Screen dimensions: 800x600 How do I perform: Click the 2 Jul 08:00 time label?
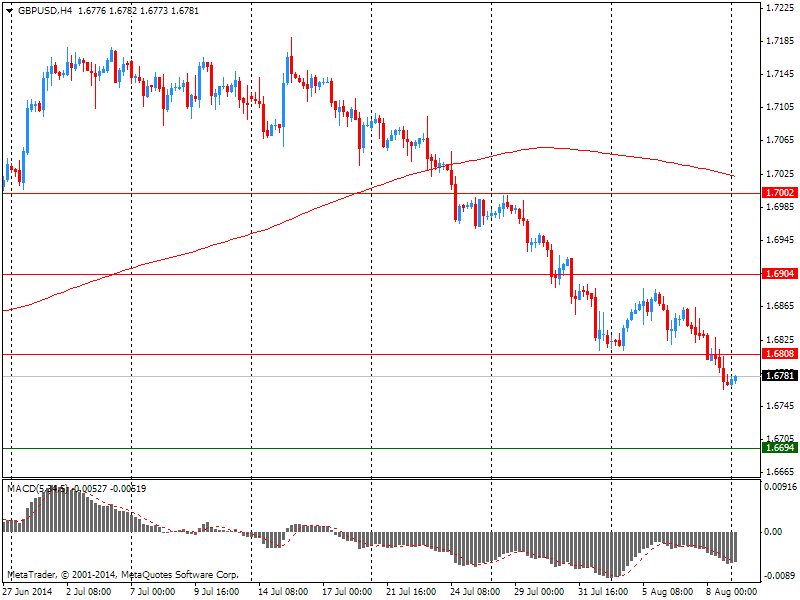click(89, 592)
